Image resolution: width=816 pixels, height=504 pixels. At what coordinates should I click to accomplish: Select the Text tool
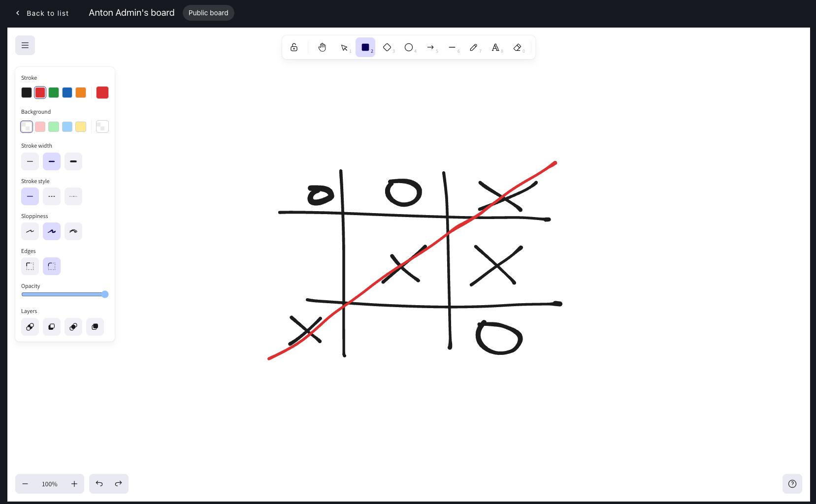[x=496, y=47]
